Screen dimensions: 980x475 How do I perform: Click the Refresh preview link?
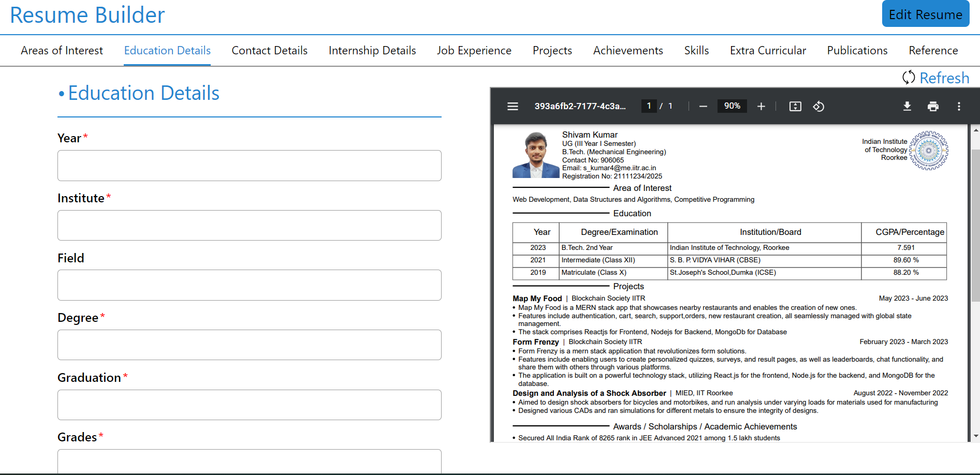936,78
